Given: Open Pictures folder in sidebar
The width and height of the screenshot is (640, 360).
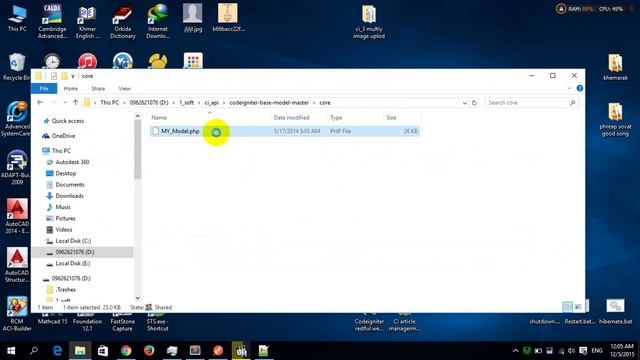Looking at the screenshot, I should tap(65, 218).
